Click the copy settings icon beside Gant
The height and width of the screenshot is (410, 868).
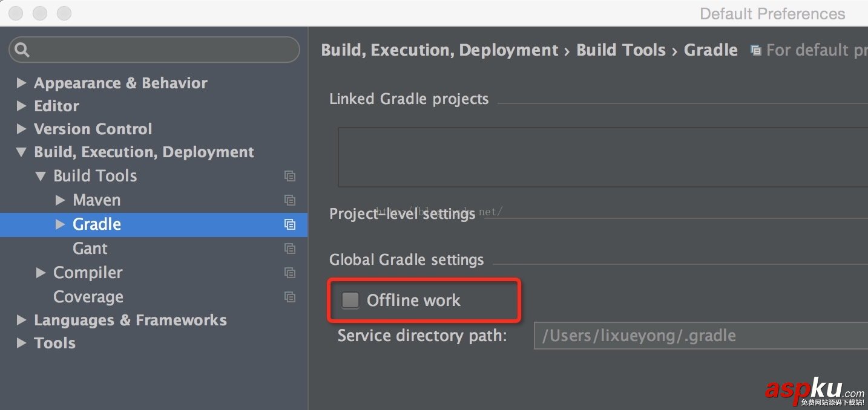pos(290,249)
